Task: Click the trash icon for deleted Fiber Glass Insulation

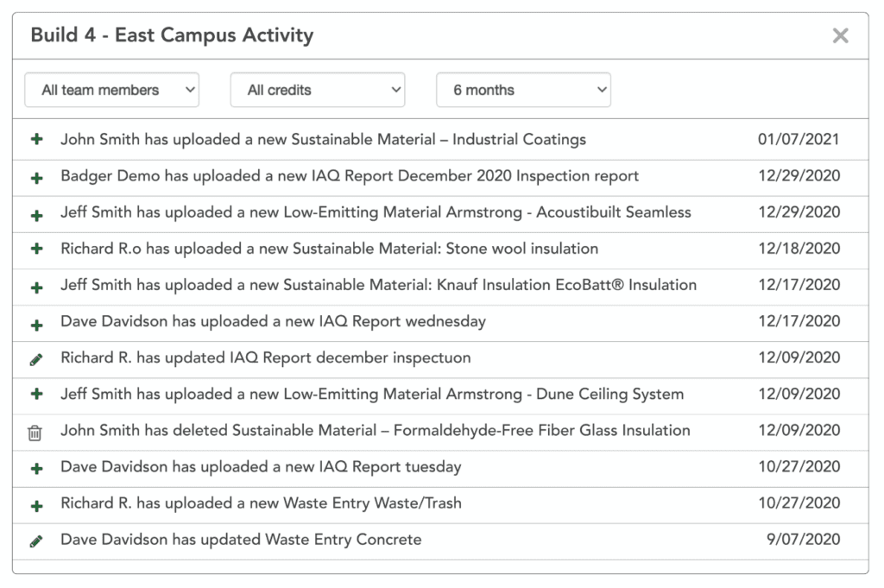Action: 35,433
